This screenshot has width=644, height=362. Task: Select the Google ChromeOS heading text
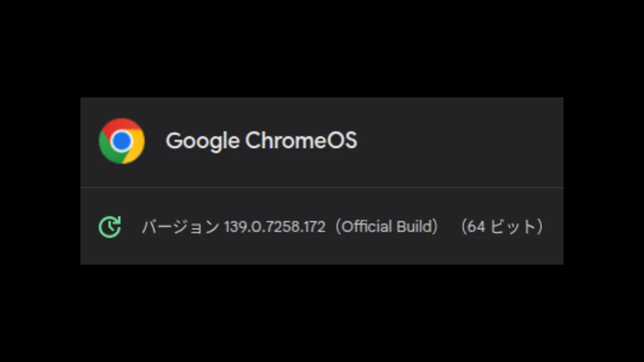point(262,141)
